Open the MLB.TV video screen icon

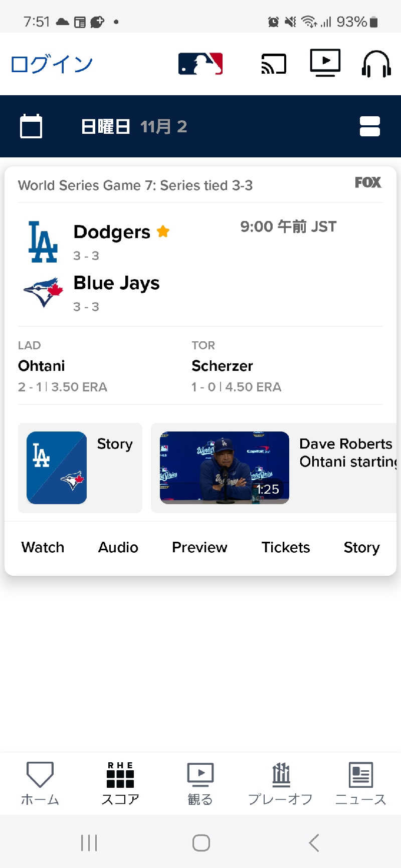325,63
